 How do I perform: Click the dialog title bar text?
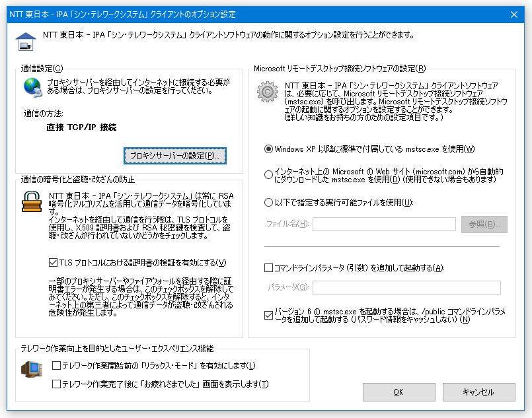click(x=122, y=15)
